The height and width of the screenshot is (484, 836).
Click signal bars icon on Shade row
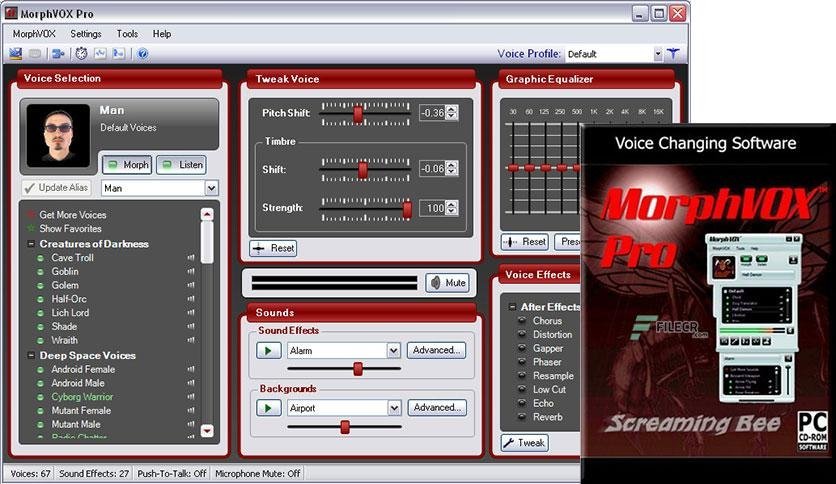[191, 327]
